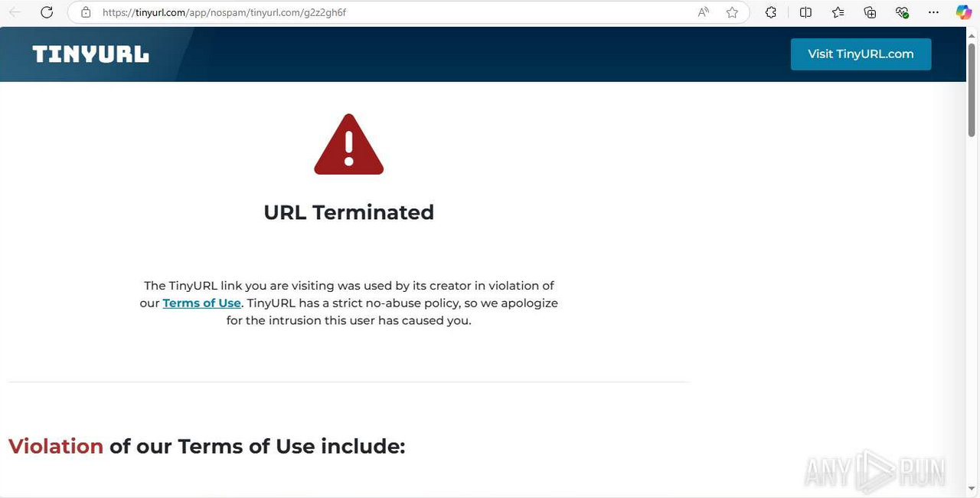Open the Favorites list
980x498 pixels.
838,12
